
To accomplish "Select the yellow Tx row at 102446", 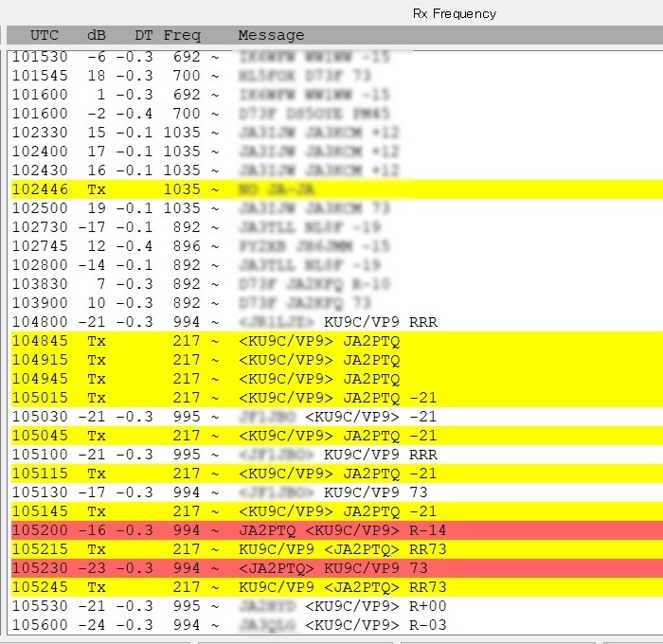I will click(x=336, y=189).
